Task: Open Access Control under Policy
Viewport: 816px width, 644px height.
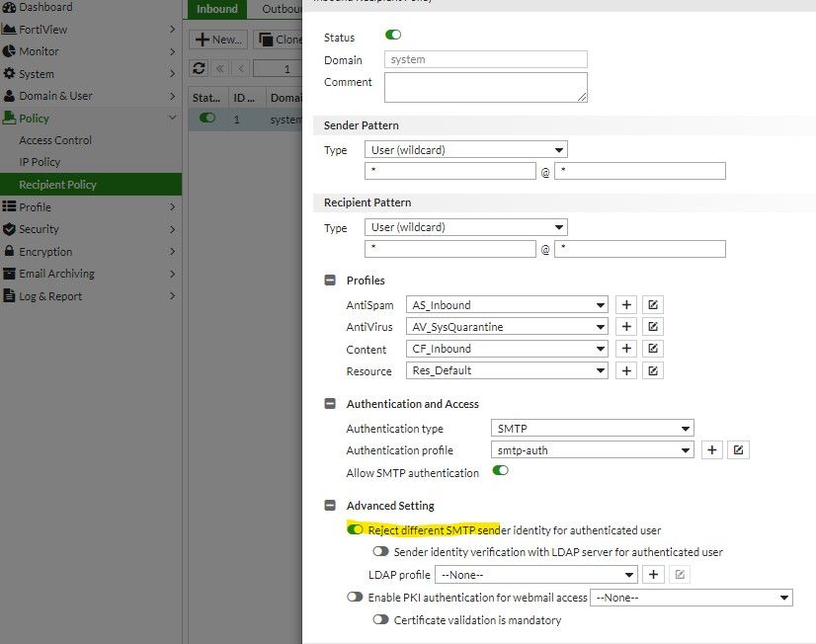Action: click(55, 140)
